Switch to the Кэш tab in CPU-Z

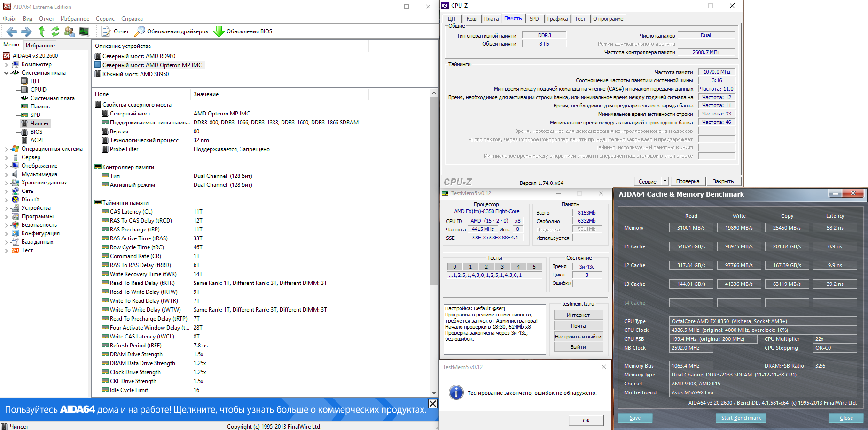coord(471,19)
